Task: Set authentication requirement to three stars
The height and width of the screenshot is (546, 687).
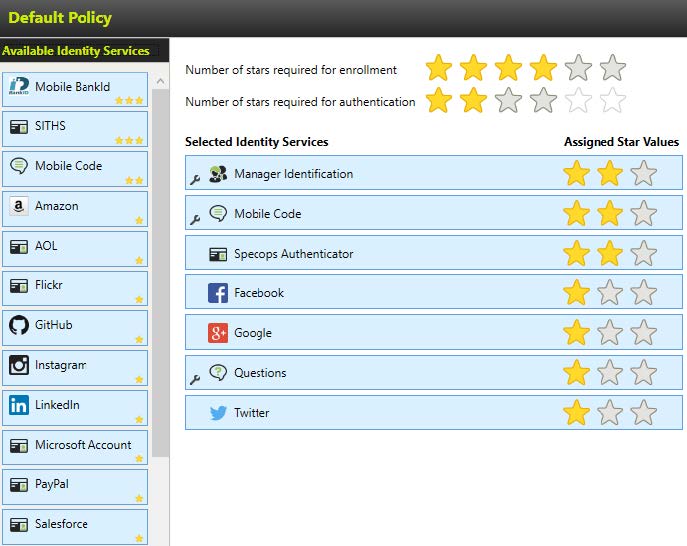Action: click(508, 100)
